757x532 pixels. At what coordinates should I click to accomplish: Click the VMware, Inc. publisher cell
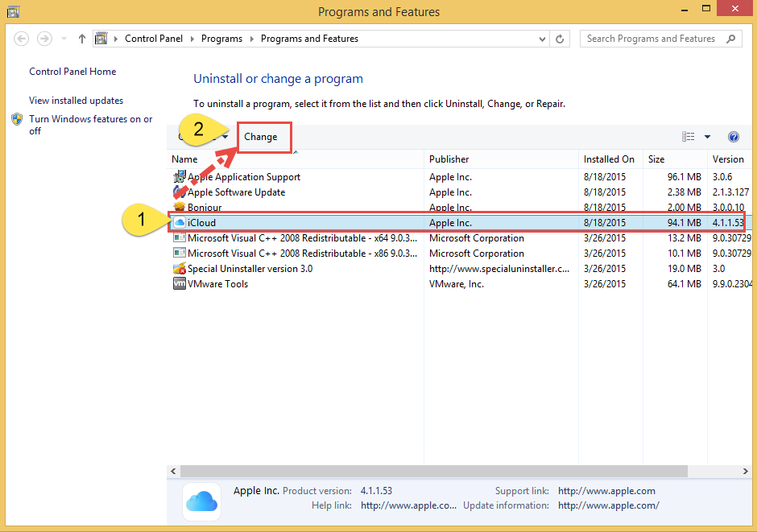coord(457,284)
